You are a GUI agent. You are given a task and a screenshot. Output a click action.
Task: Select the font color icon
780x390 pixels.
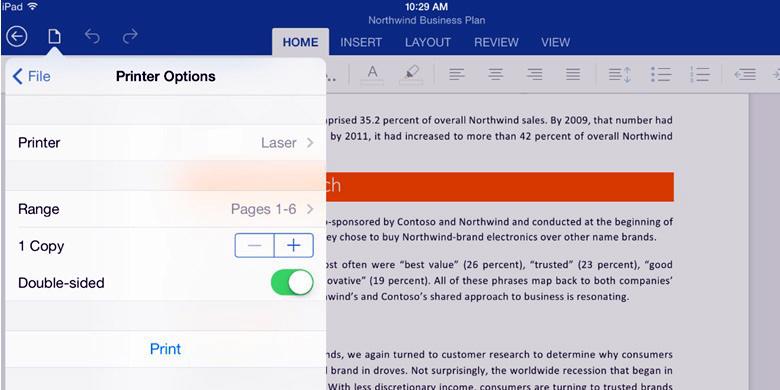click(x=372, y=75)
